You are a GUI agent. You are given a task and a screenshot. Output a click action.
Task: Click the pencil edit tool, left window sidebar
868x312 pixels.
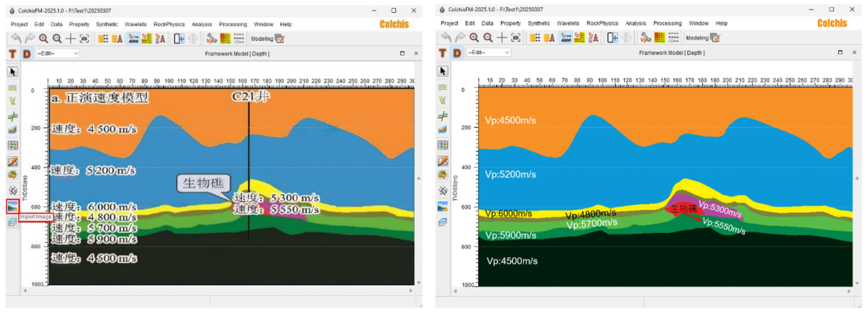click(13, 161)
